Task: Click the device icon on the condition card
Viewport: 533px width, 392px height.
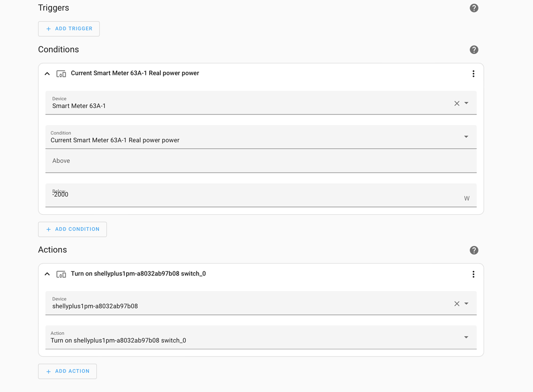Action: coord(61,73)
